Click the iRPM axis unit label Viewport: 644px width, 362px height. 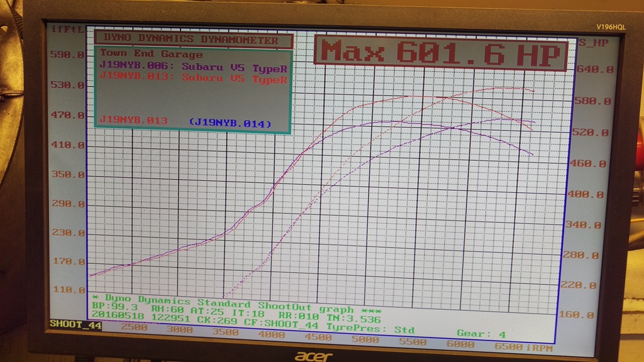[539, 348]
